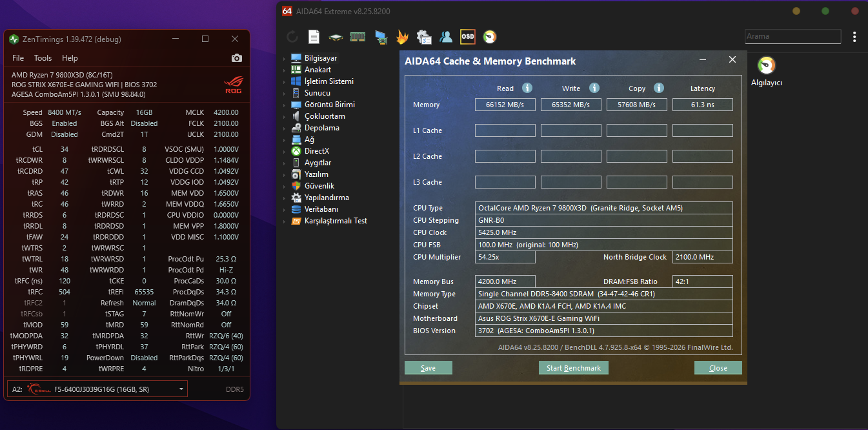Click Save in the benchmark dialog

point(429,368)
